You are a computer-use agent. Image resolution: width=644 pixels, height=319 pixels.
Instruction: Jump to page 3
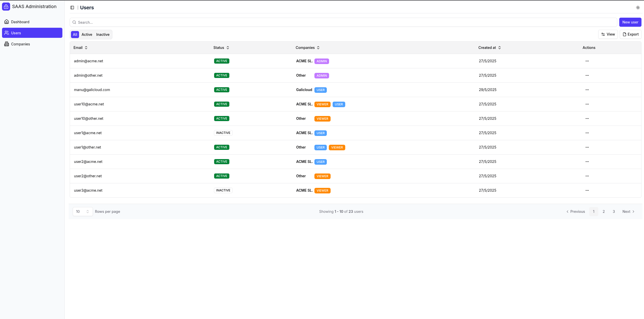(614, 212)
